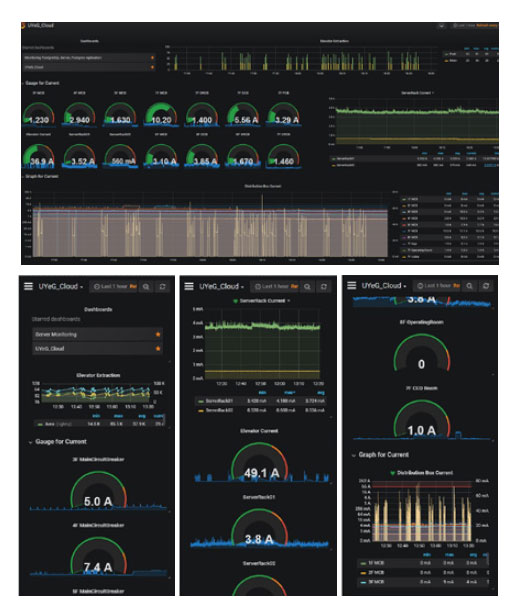
Task: Refresh dashboard in Starred dashboards mobile view
Action: [x=162, y=287]
